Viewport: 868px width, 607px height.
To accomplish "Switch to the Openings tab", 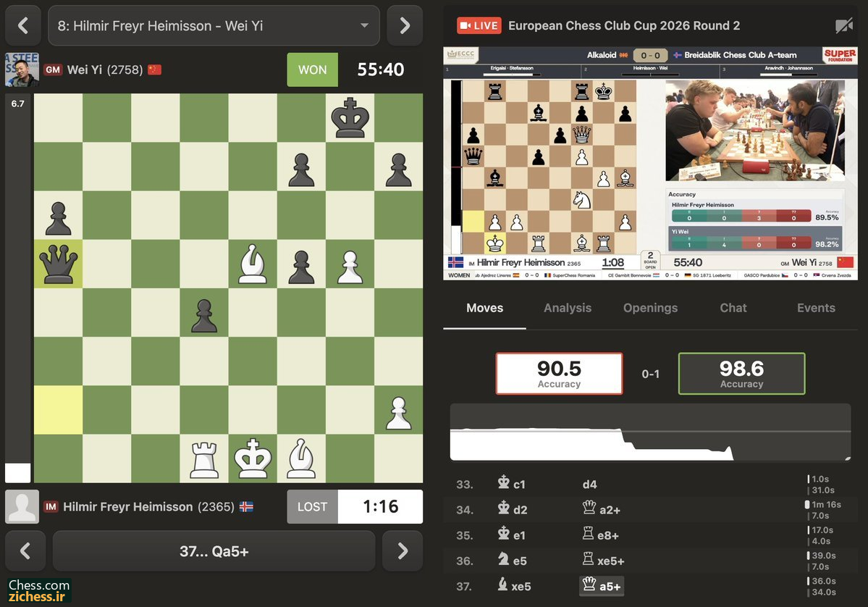I will 650,309.
